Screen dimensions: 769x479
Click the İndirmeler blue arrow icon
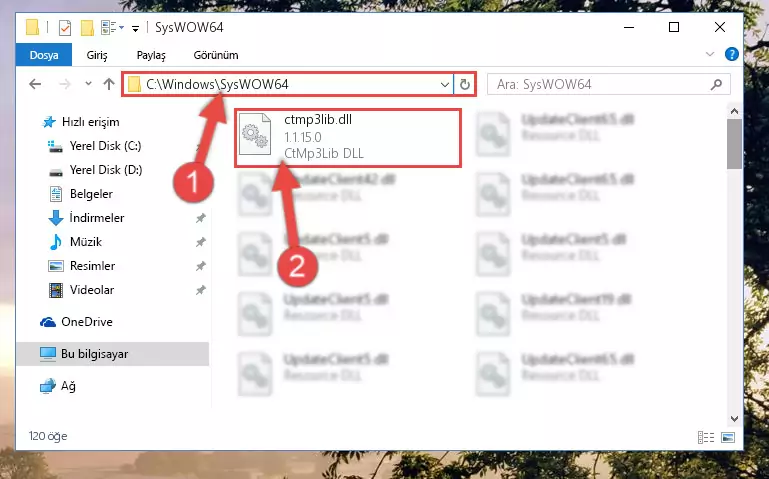tap(56, 218)
